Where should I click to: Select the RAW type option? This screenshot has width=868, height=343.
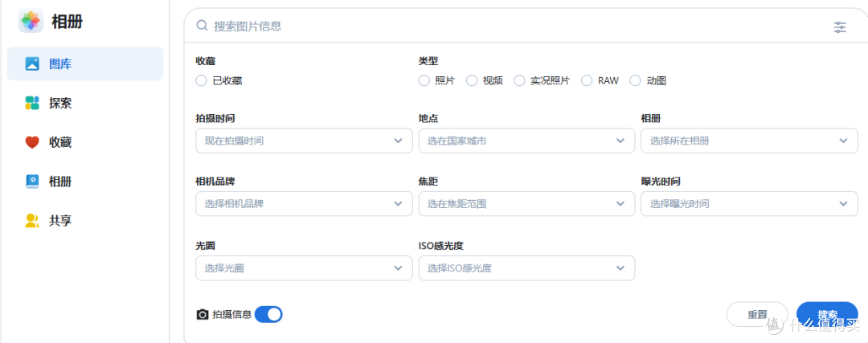pos(587,81)
